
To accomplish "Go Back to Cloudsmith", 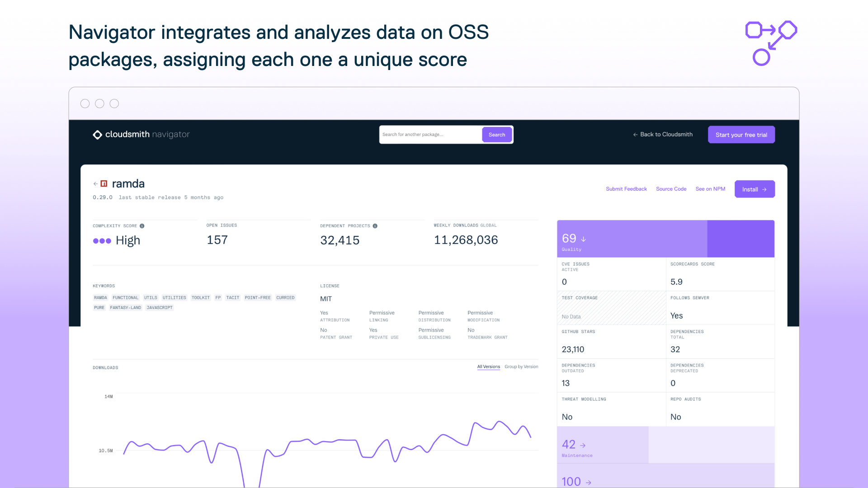I will point(663,135).
